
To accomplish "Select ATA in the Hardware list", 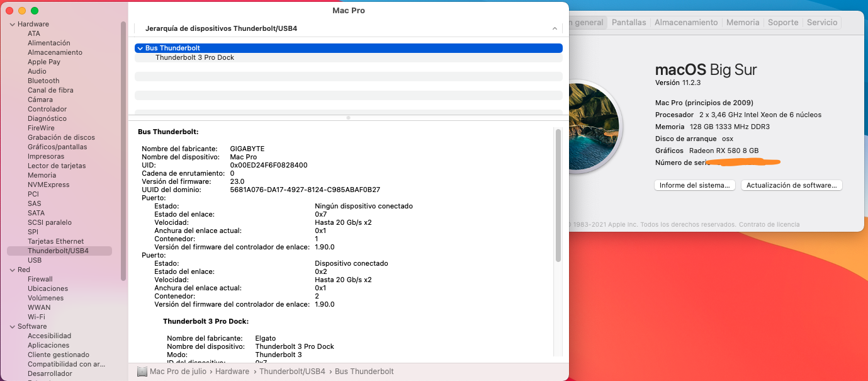I will 34,33.
